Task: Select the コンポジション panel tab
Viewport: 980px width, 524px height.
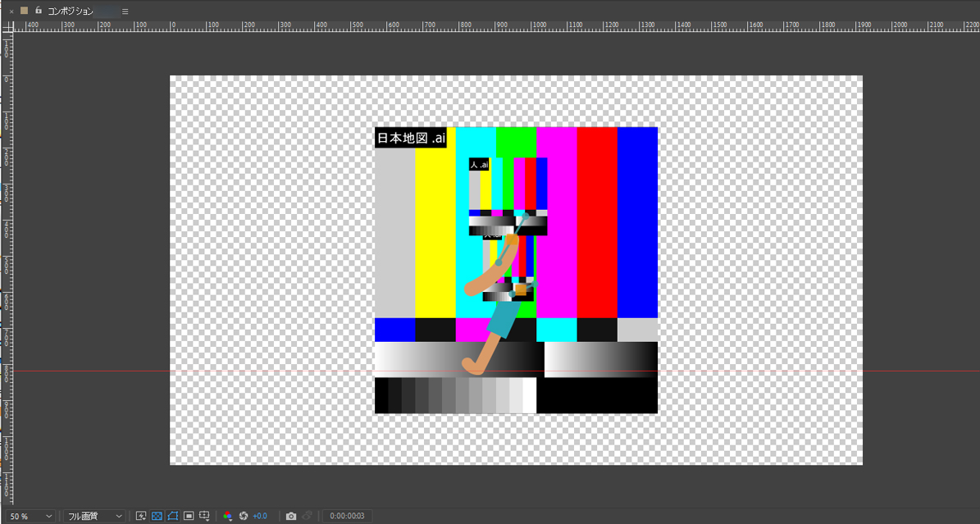Action: coord(70,11)
